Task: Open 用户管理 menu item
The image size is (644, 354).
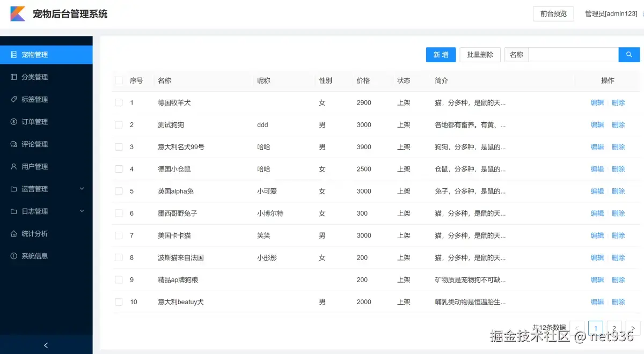Action: coord(46,166)
